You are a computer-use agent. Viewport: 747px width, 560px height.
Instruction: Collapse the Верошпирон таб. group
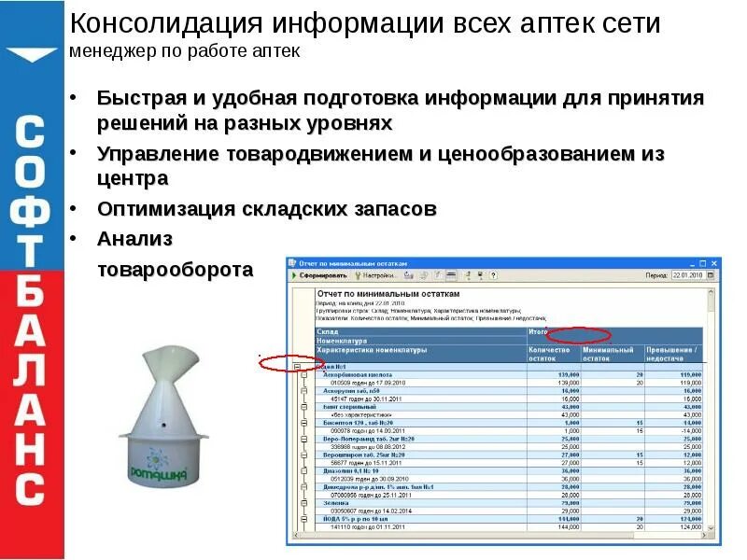point(304,455)
